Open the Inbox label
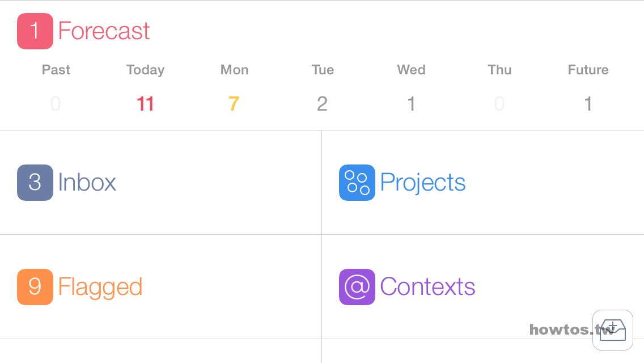Screen dimensions: 644x363 87,183
